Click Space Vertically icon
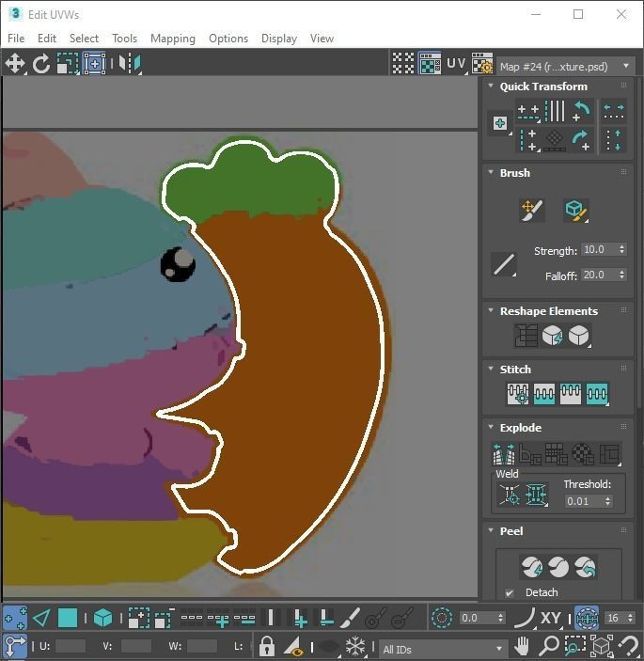This screenshot has width=644, height=661. [x=614, y=140]
